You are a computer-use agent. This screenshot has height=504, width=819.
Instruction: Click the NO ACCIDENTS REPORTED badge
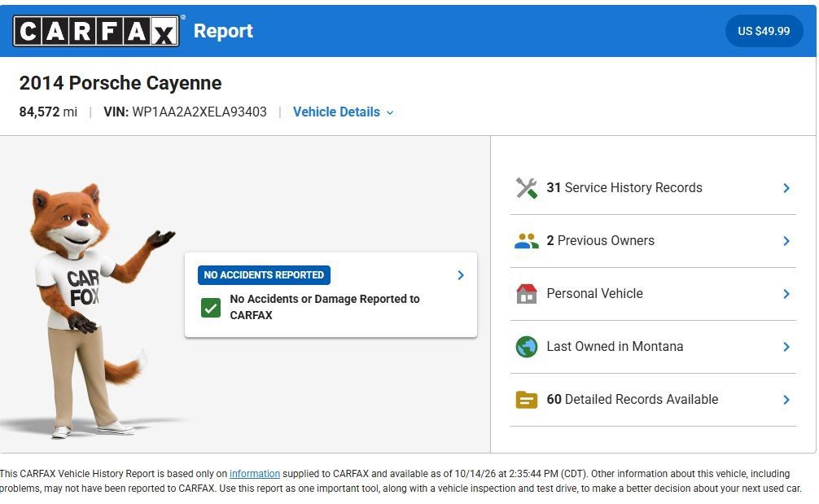264,275
